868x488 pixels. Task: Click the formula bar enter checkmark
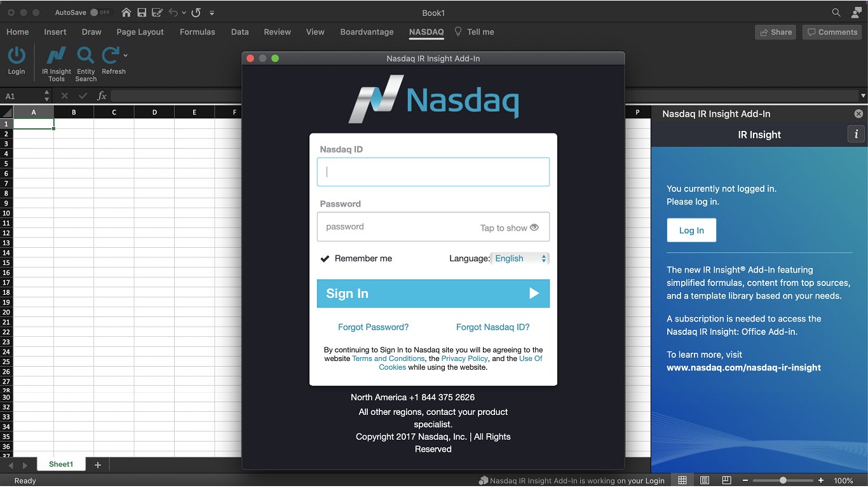click(x=83, y=96)
